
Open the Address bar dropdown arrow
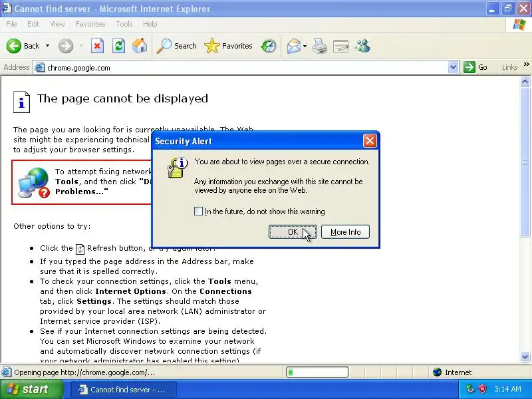click(453, 67)
